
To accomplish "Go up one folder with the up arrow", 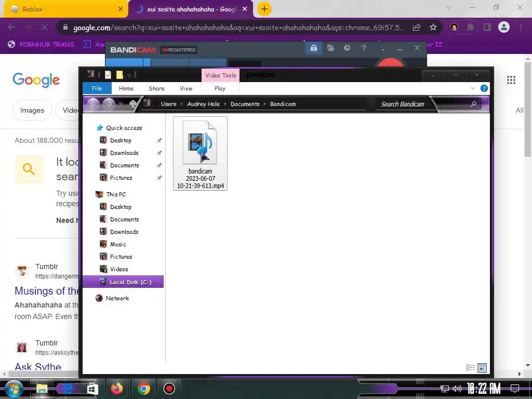I will [132, 104].
